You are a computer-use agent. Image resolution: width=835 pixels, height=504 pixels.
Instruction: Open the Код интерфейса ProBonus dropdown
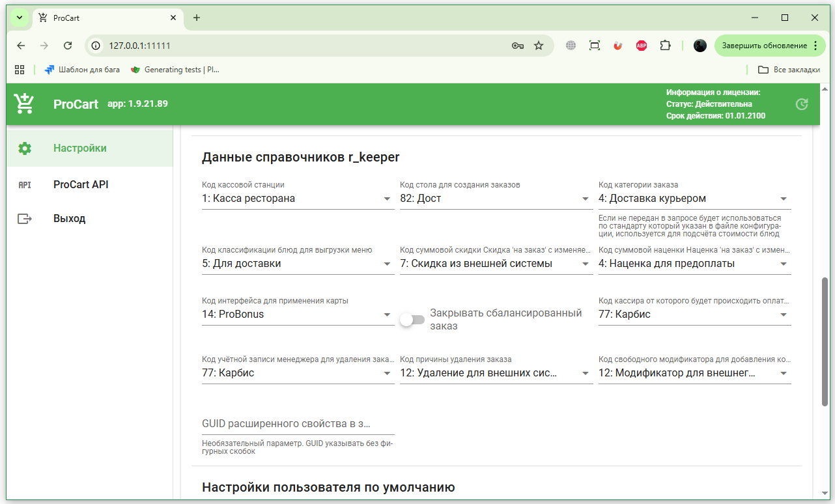(x=387, y=315)
